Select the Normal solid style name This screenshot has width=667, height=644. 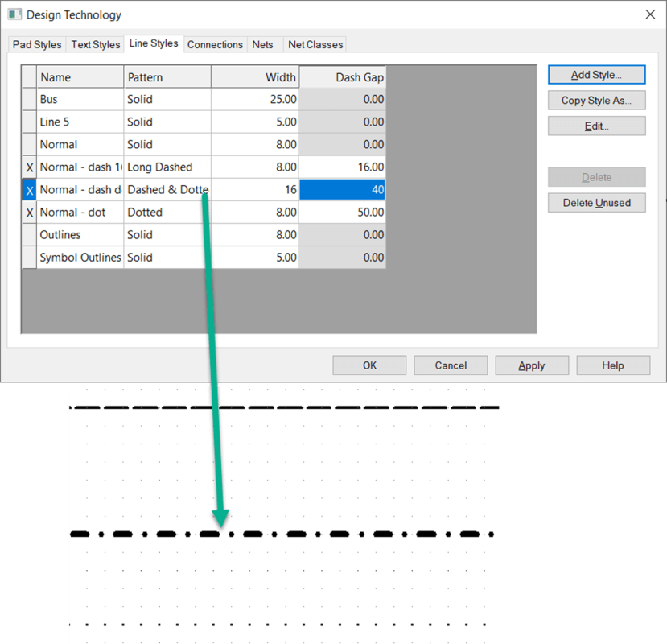[80, 144]
